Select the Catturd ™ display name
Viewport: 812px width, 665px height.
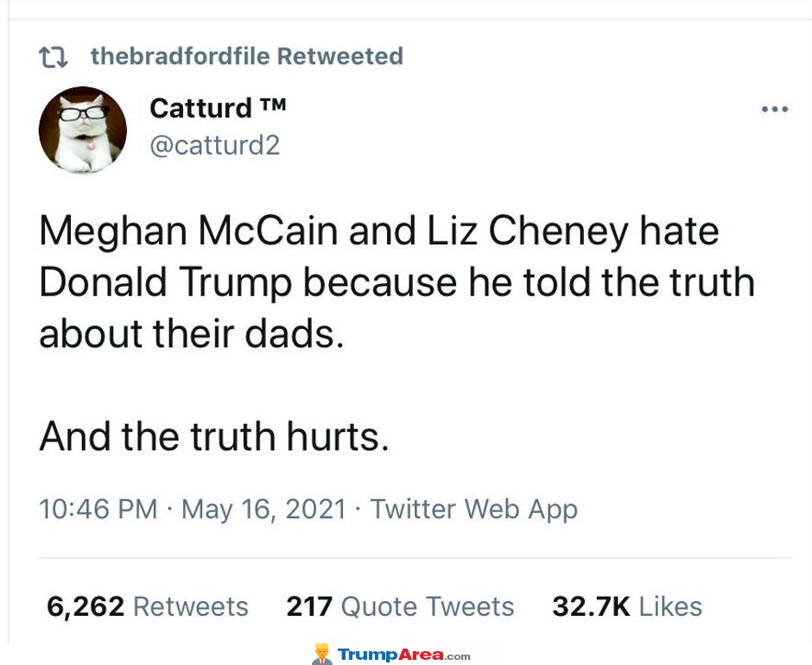(x=217, y=108)
